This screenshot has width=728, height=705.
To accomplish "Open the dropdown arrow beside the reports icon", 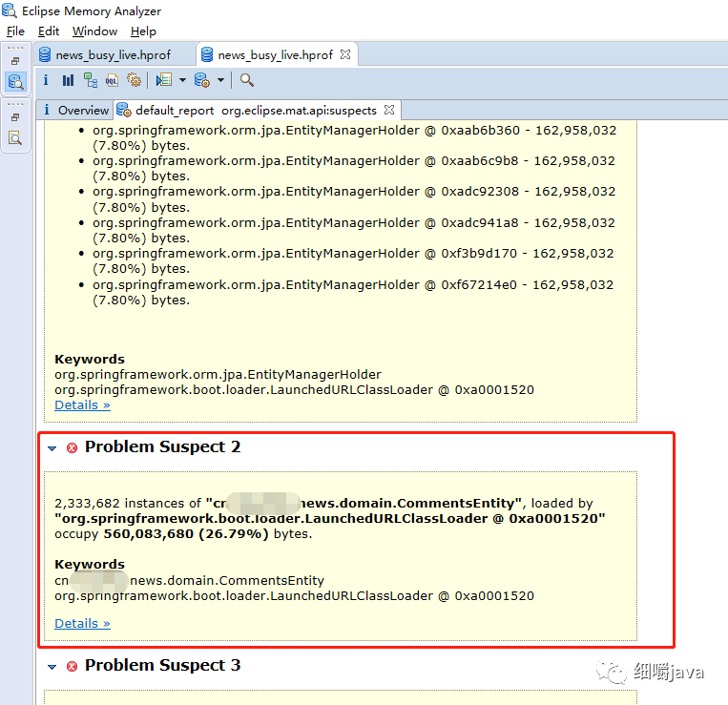I will point(182,80).
